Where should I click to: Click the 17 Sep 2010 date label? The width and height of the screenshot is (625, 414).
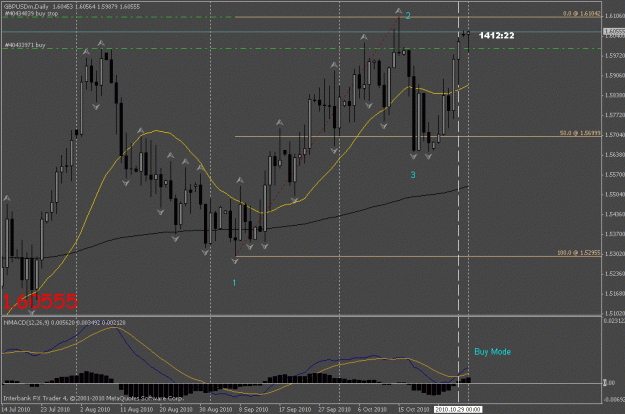coord(295,409)
